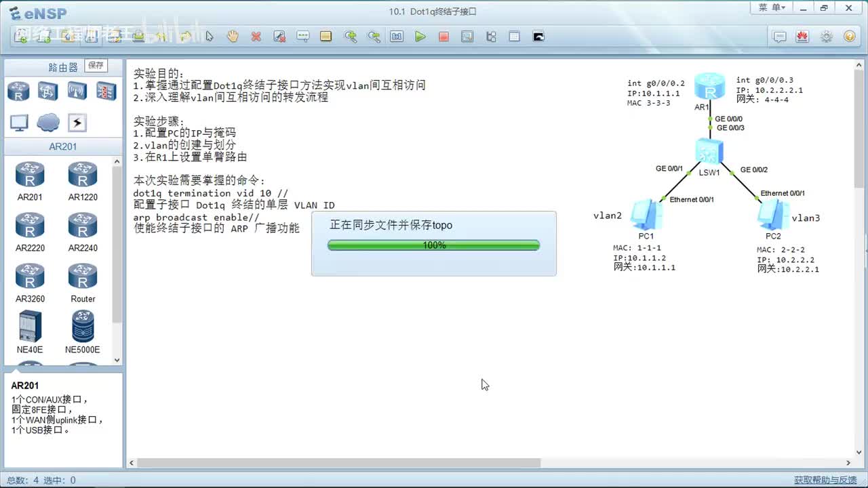868x488 pixels.
Task: Click the delete all connections icon
Action: pos(279,37)
